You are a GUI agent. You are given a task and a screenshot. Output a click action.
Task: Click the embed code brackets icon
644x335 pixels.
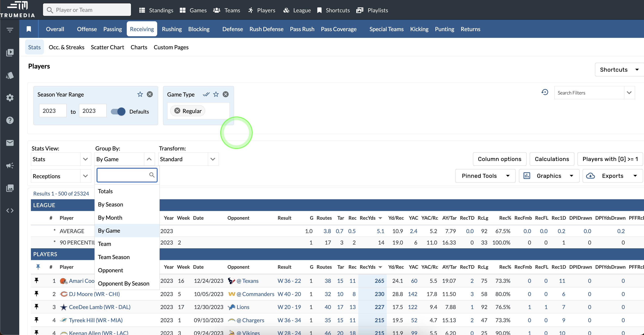click(10, 210)
